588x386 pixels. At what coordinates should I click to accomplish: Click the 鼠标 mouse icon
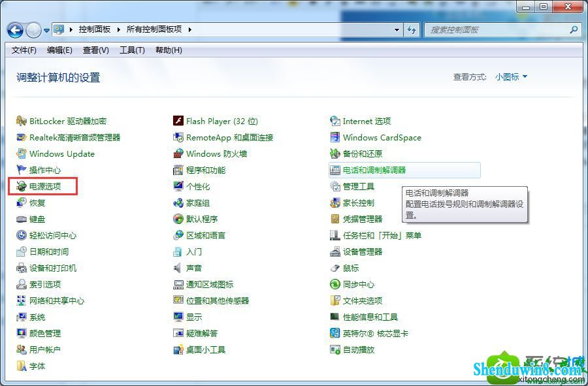[335, 268]
